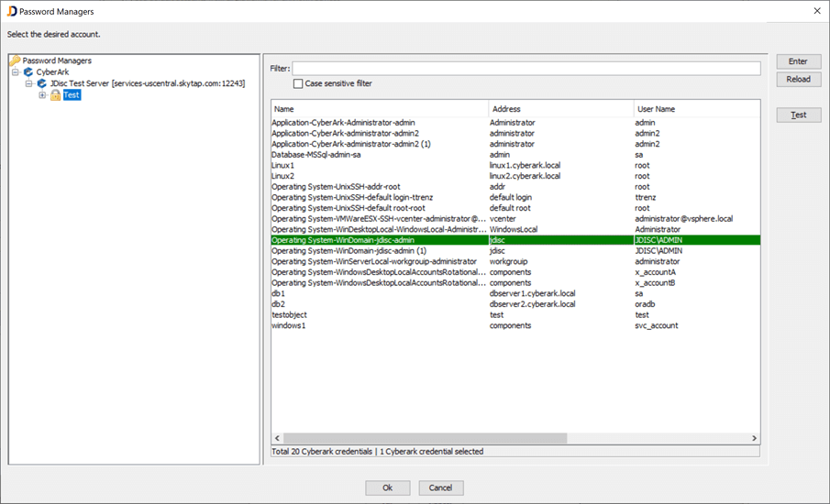The image size is (830, 504).
Task: Click address linux1.cyberark.local
Action: pyautogui.click(x=525, y=166)
